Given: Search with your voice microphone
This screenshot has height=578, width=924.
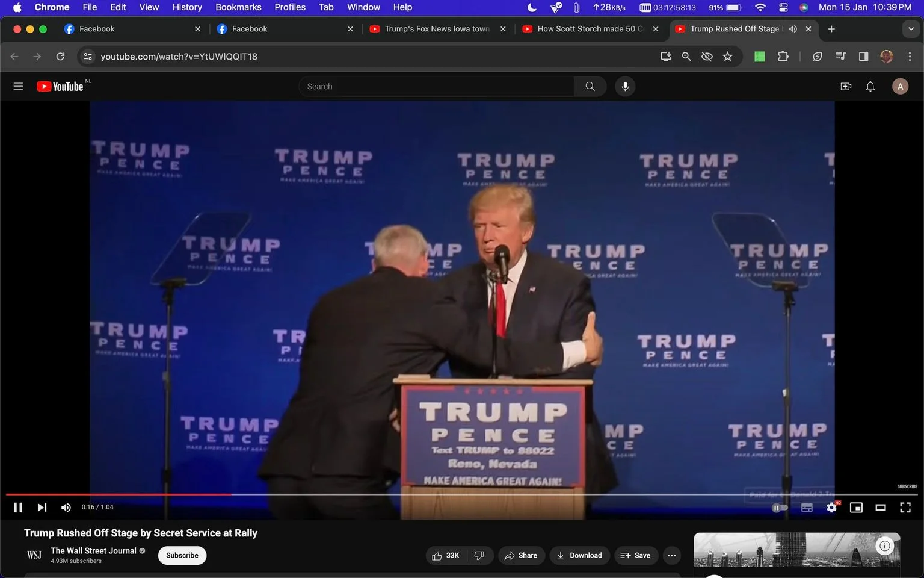Looking at the screenshot, I should pos(625,87).
